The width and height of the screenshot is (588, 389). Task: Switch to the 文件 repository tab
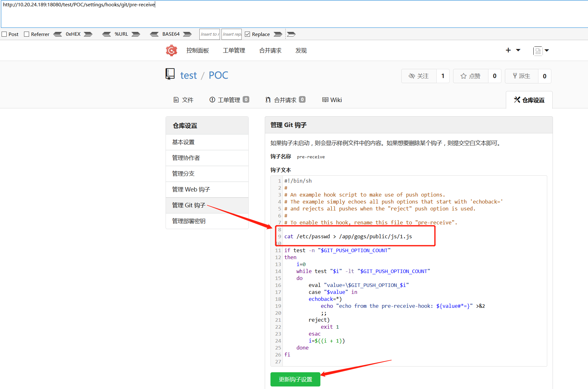coord(184,100)
